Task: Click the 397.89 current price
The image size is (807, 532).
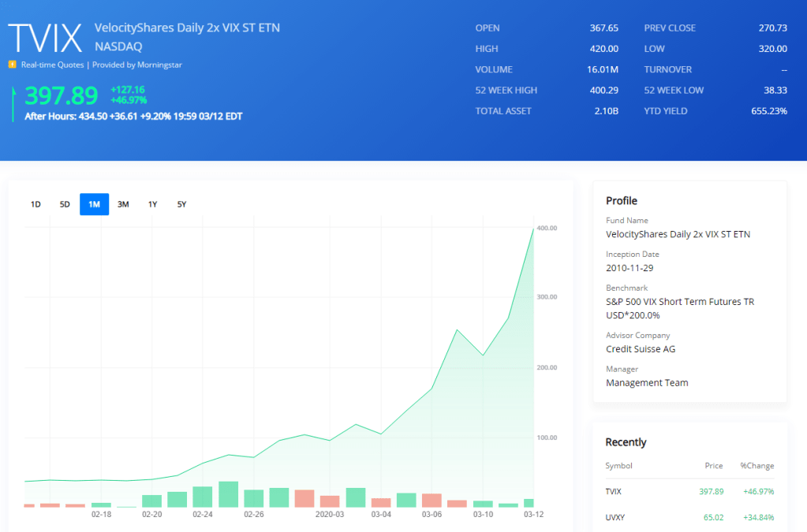Action: [62, 95]
